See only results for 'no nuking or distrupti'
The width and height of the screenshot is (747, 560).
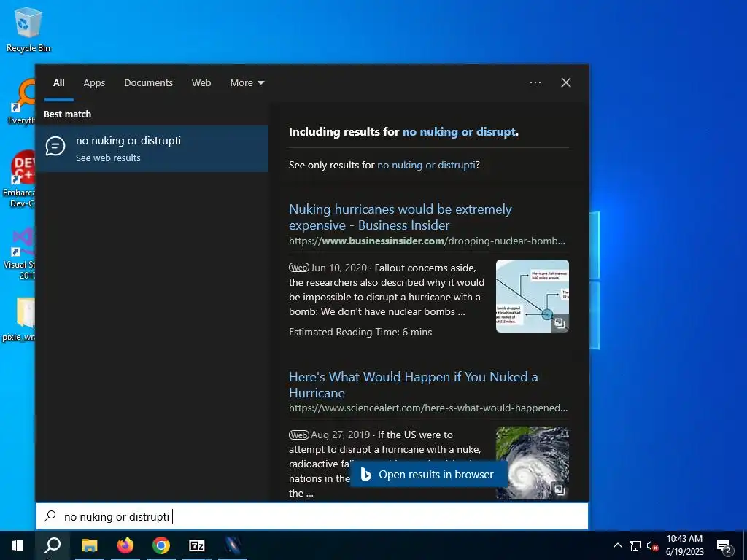click(x=426, y=165)
